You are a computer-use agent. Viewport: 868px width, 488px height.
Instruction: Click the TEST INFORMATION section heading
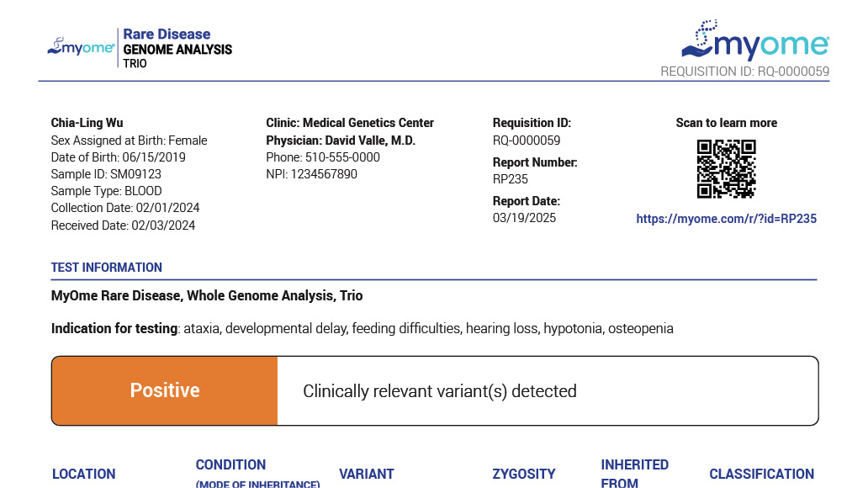click(x=107, y=268)
